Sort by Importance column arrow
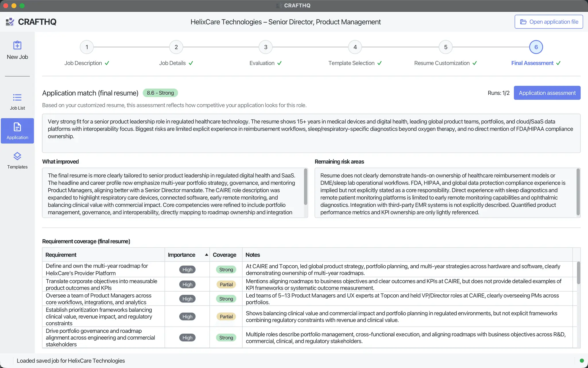The image size is (588, 368). [x=206, y=255]
